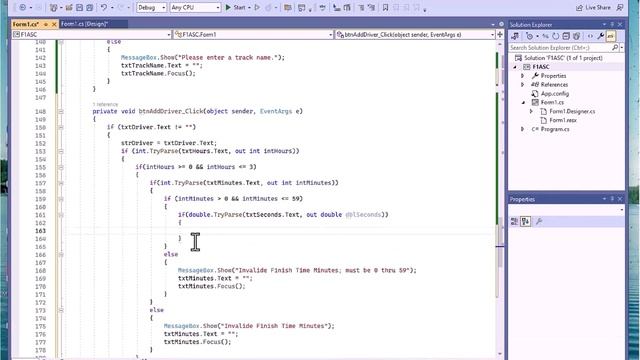Click the Save icon in toolbar
Screen dimensions: 640x360
[80, 7]
